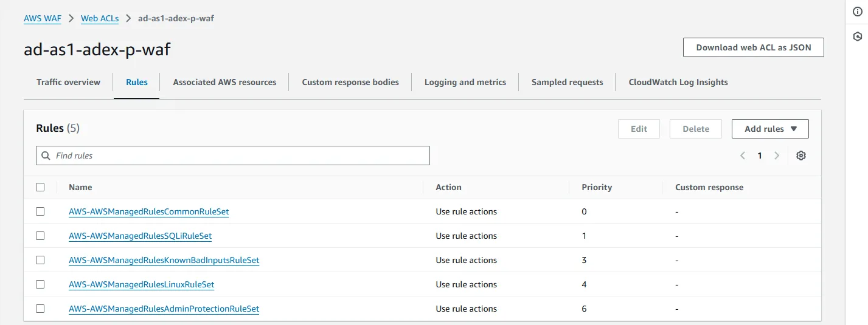Screen dimensions: 868x325
Task: Click Use rule actions in LinuxRuleSet row
Action: pos(466,284)
